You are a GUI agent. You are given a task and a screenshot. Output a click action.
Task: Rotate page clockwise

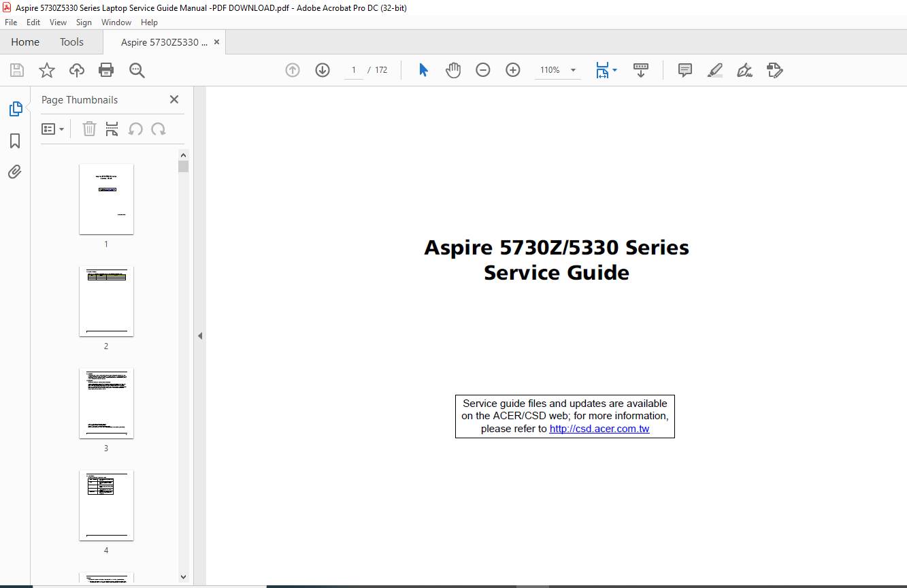[x=159, y=129]
